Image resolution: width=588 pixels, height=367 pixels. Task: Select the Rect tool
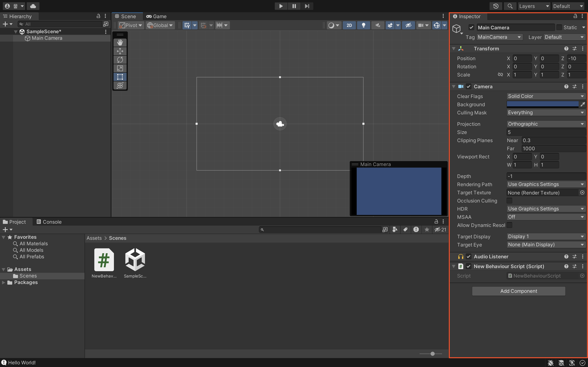coord(120,77)
